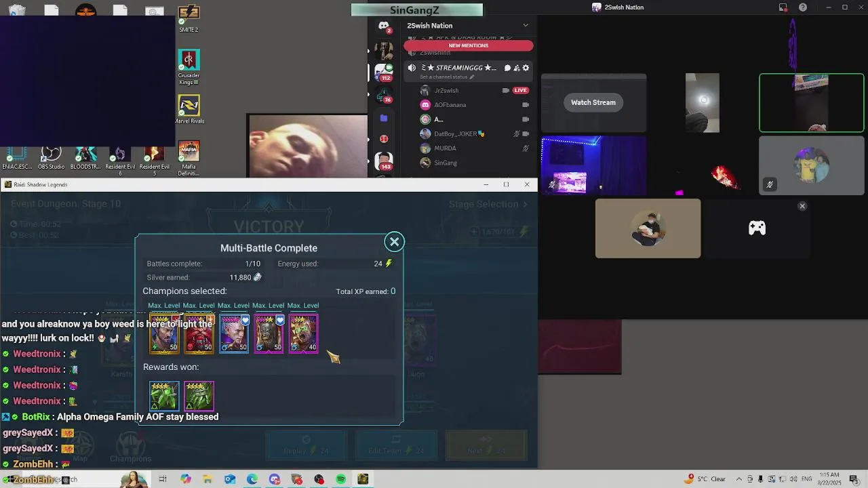Switch to Raid Shadow Legends taskbar icon
Image resolution: width=868 pixels, height=488 pixels.
[x=363, y=479]
